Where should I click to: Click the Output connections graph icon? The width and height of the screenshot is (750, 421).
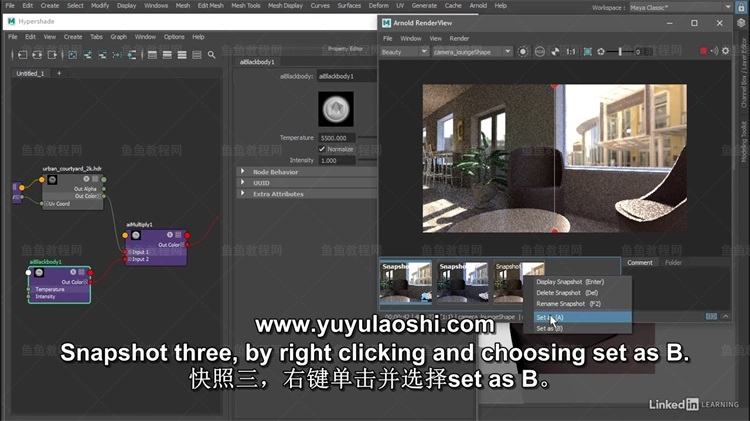[52, 55]
